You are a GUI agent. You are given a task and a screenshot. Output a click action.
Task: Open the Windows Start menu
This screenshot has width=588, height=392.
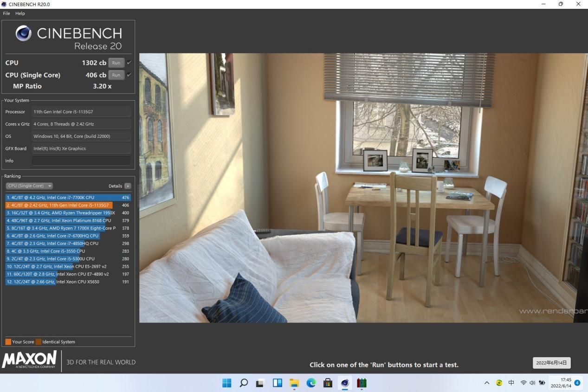click(226, 383)
